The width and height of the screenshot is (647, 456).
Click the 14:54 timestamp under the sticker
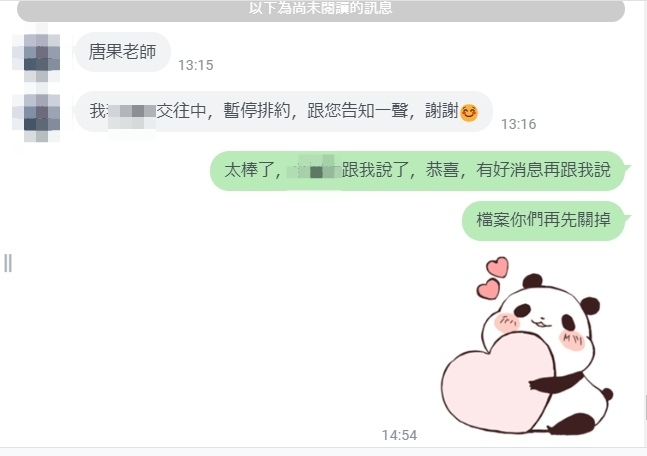pyautogui.click(x=399, y=435)
